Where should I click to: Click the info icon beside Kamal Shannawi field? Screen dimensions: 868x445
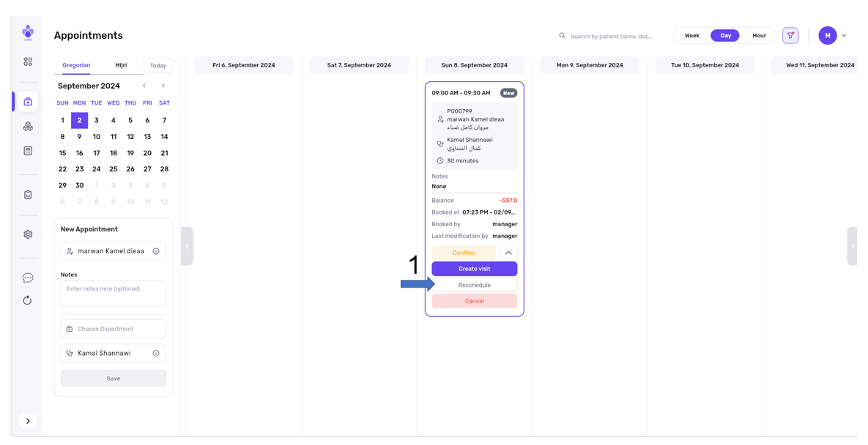pyautogui.click(x=156, y=354)
